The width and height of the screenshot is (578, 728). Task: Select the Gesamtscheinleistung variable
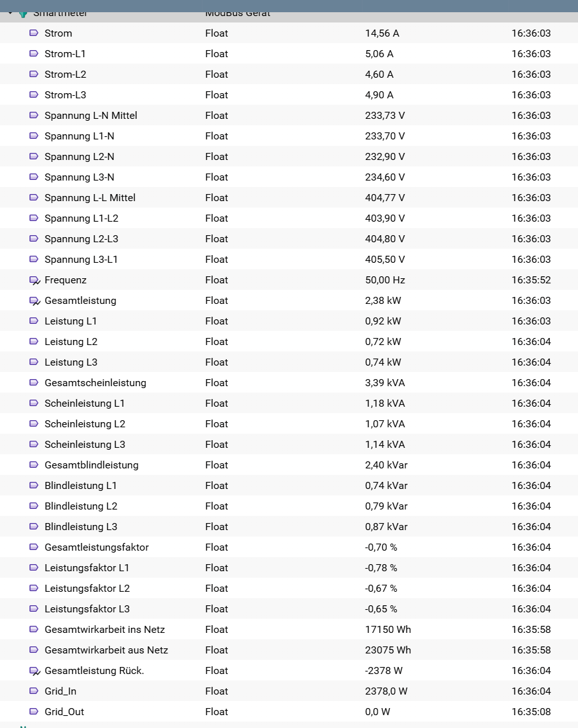point(95,383)
